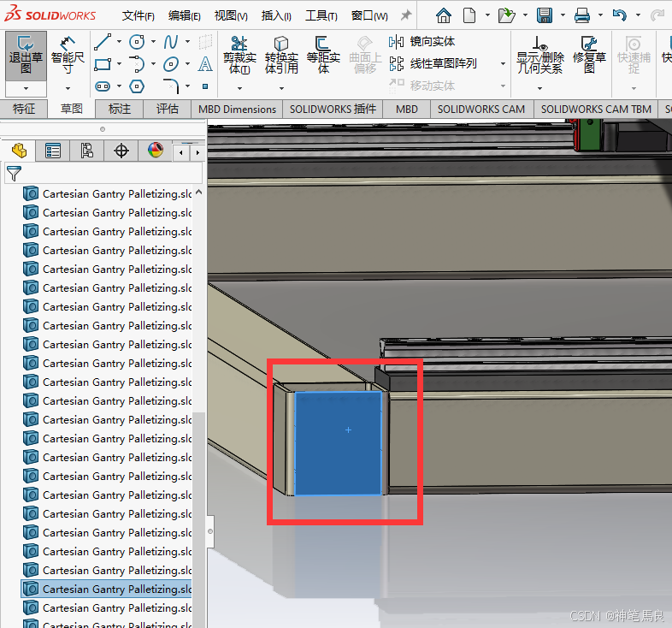
Task: Select the Straight Slot tool
Action: click(x=103, y=86)
